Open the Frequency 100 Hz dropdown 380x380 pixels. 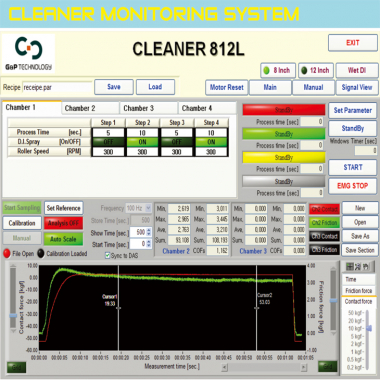pos(138,208)
